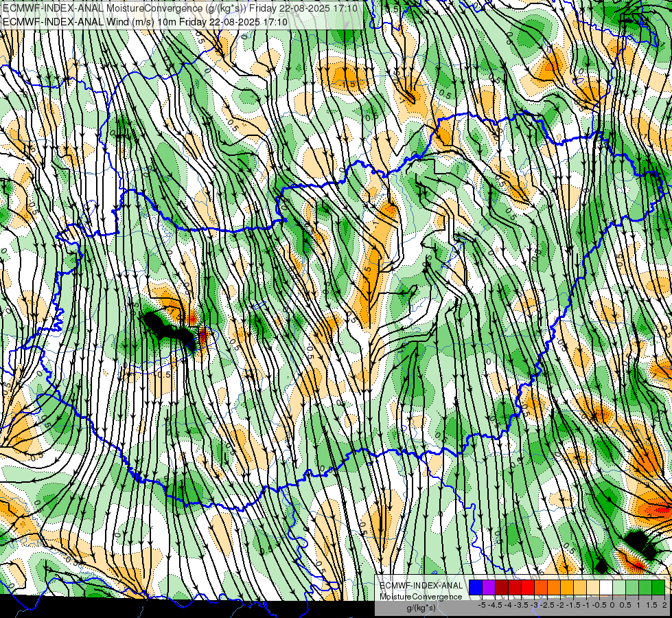Select the MoistureConvergence title line at top

[180, 8]
